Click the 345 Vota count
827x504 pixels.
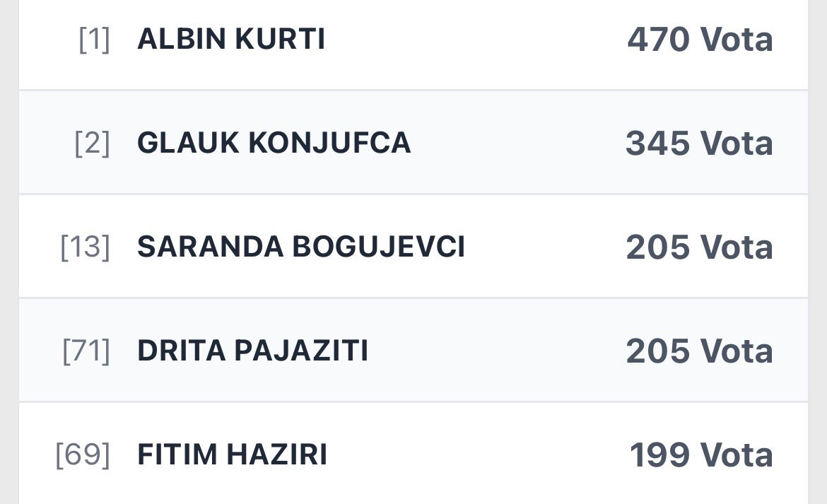(699, 143)
